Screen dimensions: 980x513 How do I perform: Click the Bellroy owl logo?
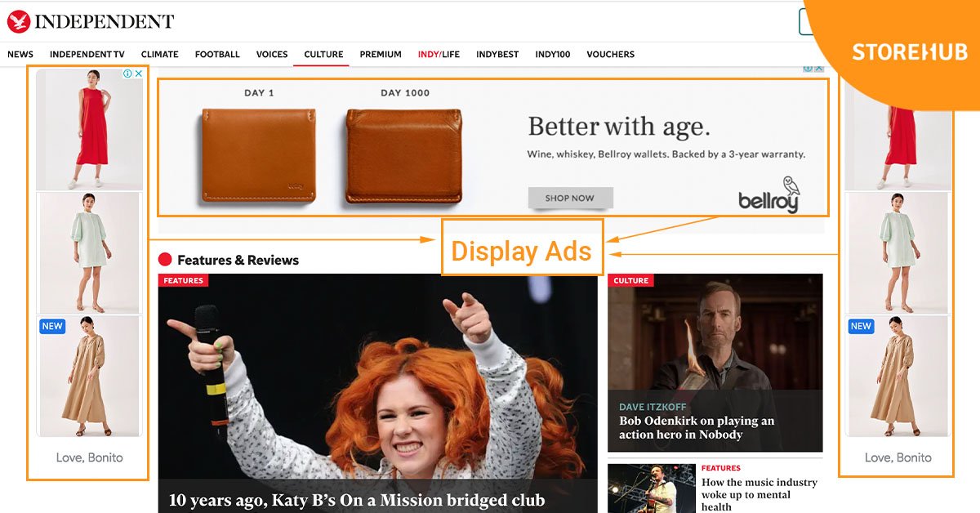pyautogui.click(x=768, y=194)
